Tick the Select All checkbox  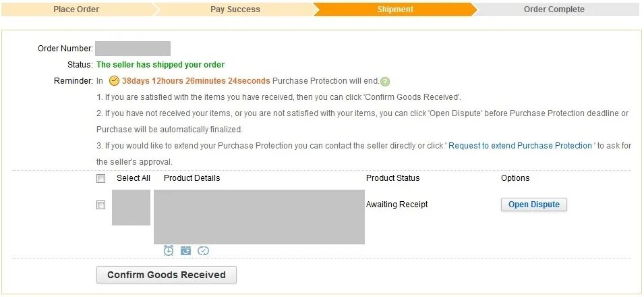click(101, 179)
